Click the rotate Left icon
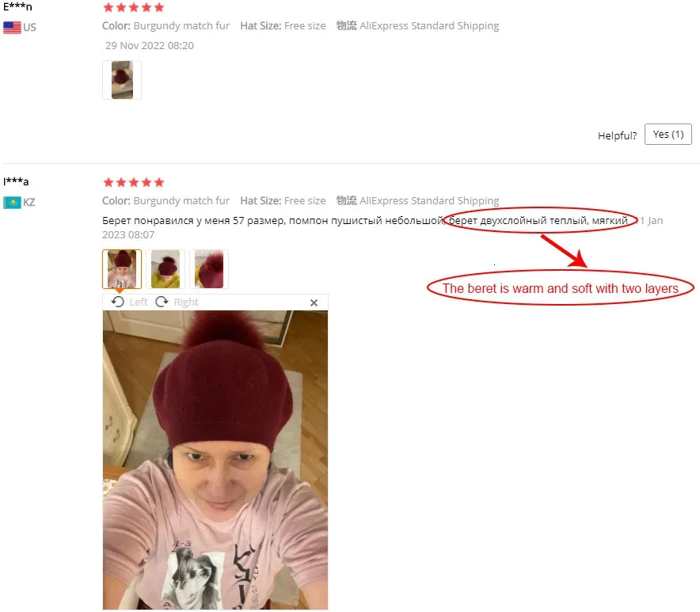 (x=118, y=302)
